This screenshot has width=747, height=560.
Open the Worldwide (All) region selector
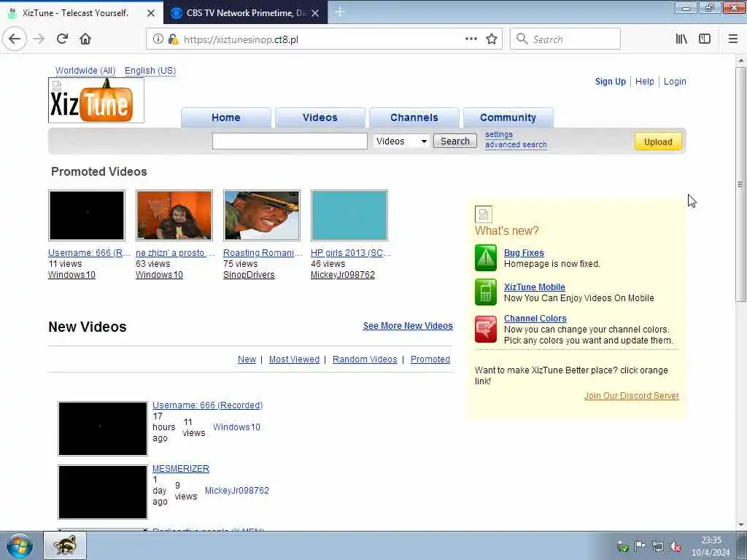pos(85,71)
